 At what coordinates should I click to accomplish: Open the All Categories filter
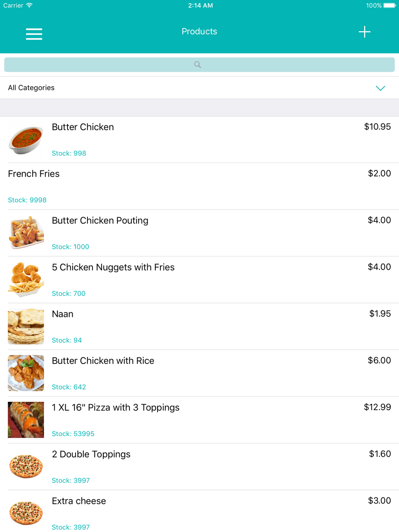coord(199,88)
